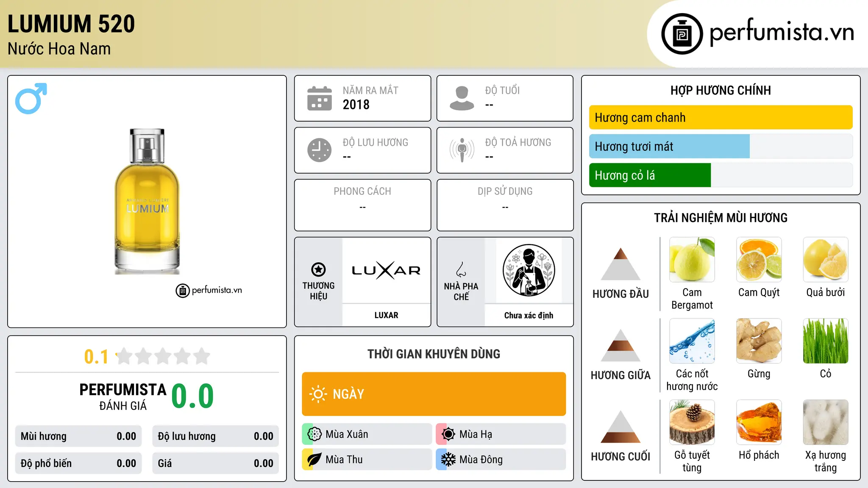The image size is (868, 488).
Task: Click the clock icon beside Độ lưu hương
Action: [320, 150]
